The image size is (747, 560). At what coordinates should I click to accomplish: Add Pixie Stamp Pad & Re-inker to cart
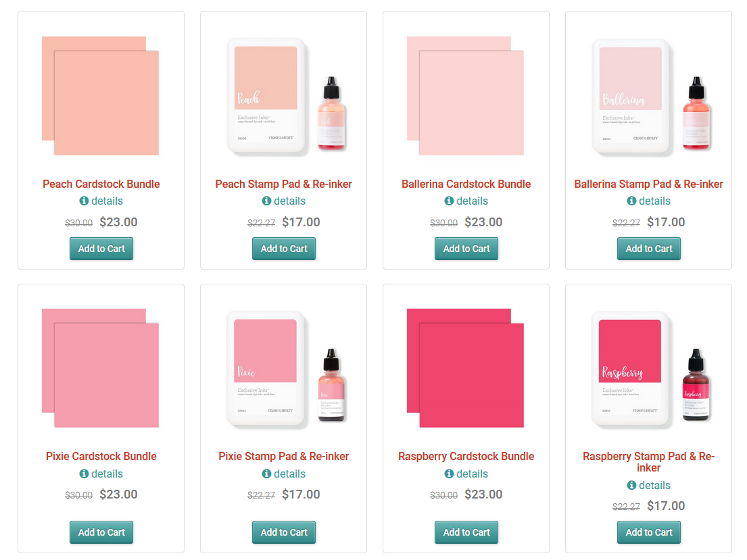point(284,532)
